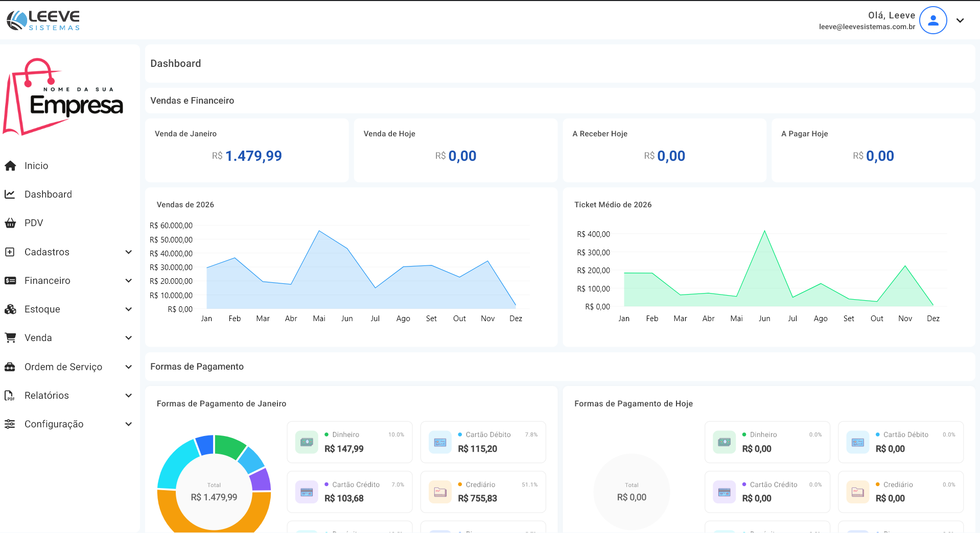The image size is (980, 533).
Task: Select the Inicio menu item
Action: [x=36, y=166]
